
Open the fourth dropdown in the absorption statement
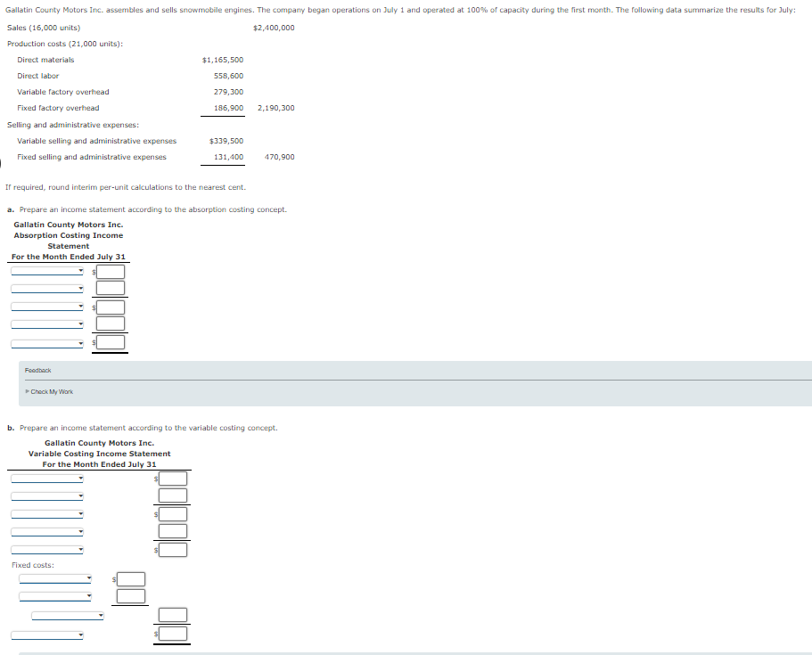click(x=45, y=323)
